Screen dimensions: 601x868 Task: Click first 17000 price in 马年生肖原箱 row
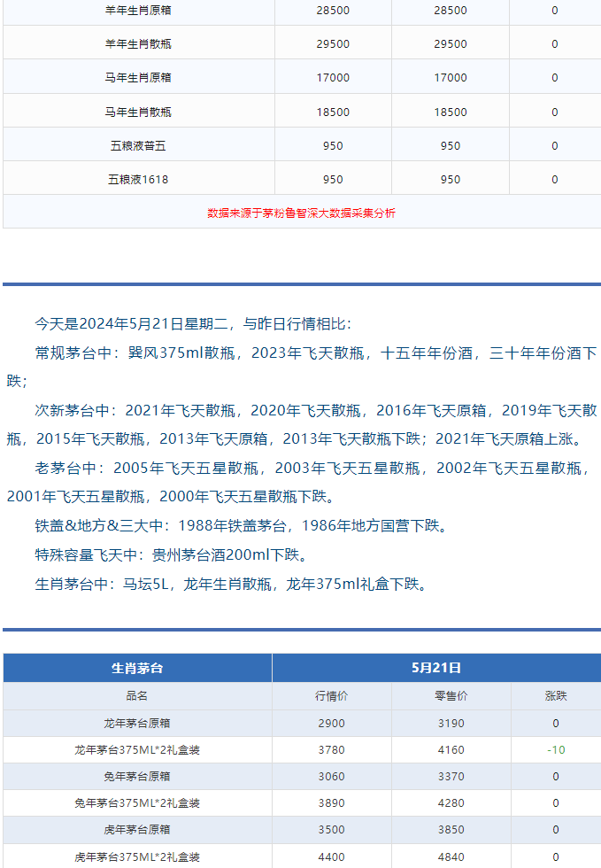333,78
